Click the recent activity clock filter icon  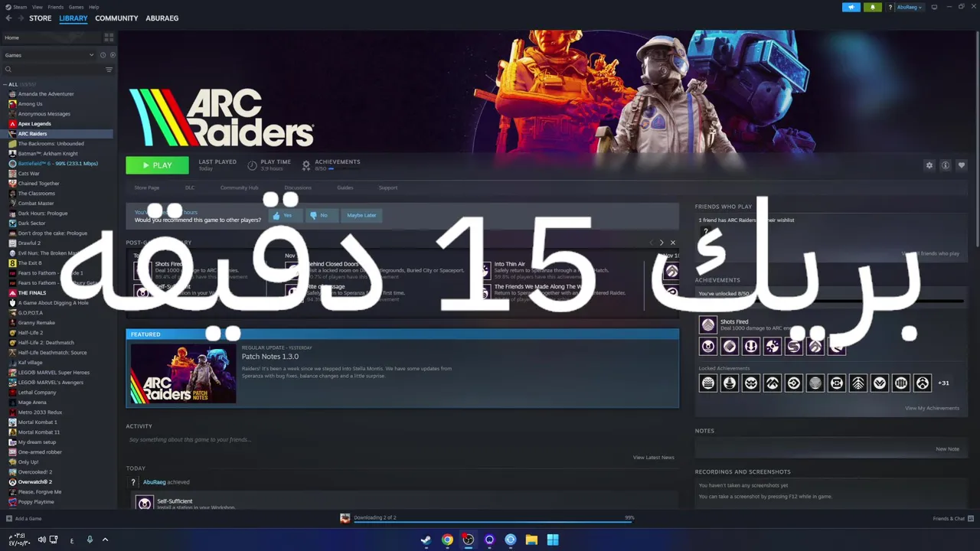(x=103, y=55)
